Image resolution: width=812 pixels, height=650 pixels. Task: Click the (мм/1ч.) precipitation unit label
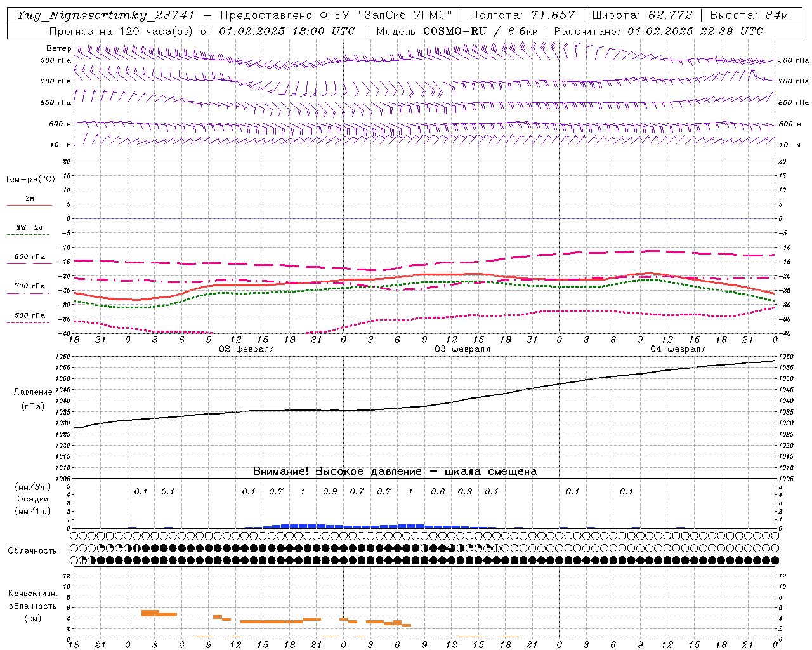pos(33,511)
